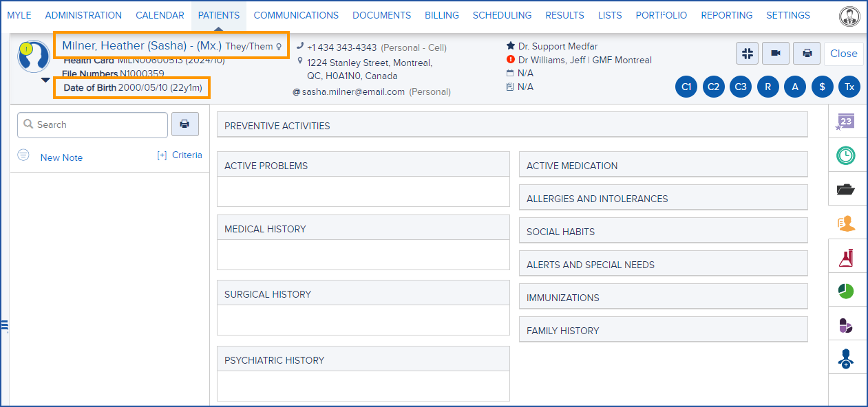
Task: Click the orange consultation person icon
Action: point(847,222)
